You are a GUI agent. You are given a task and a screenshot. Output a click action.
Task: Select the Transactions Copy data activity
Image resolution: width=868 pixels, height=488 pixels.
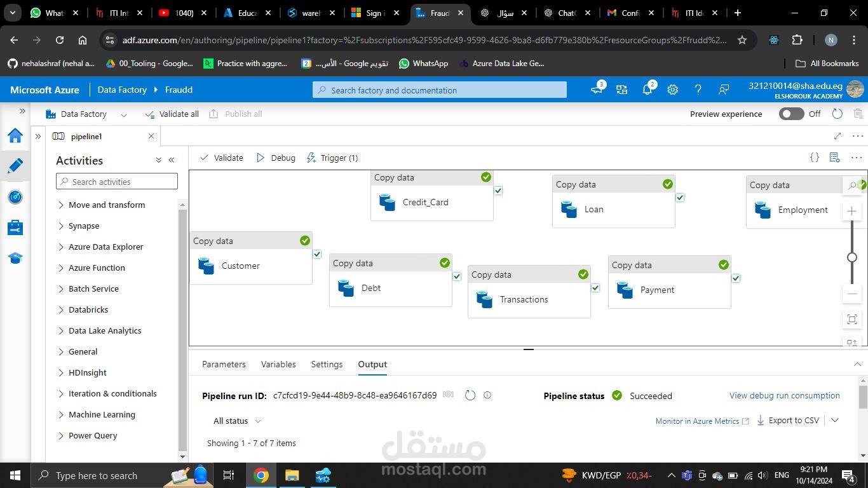(x=529, y=291)
